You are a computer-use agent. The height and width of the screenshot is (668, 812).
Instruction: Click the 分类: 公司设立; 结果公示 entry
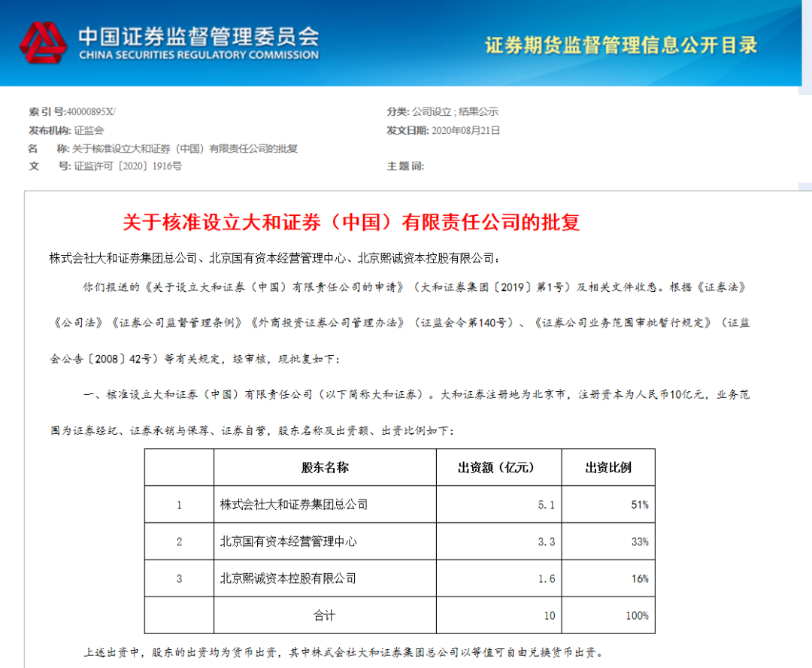point(442,111)
